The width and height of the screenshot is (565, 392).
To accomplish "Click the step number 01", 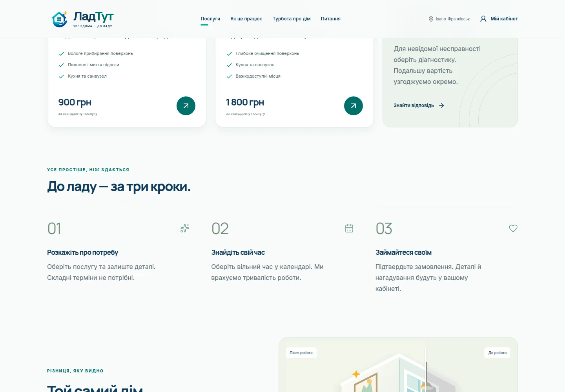I will coord(54,229).
